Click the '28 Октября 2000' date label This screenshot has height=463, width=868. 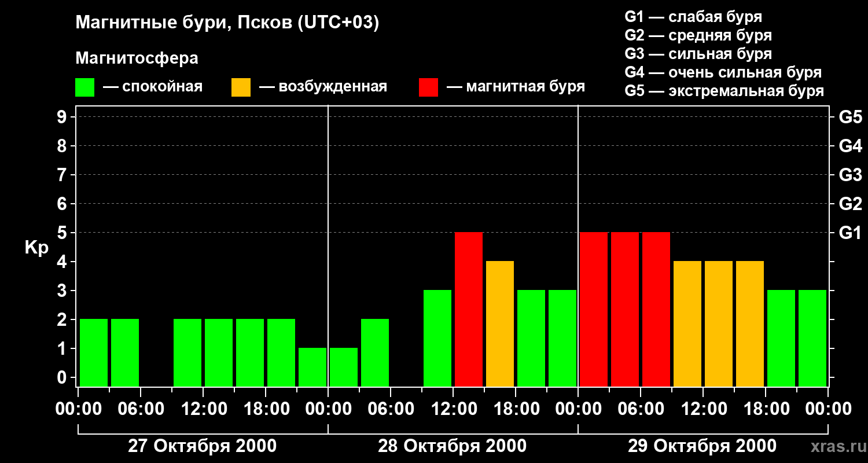tap(453, 446)
